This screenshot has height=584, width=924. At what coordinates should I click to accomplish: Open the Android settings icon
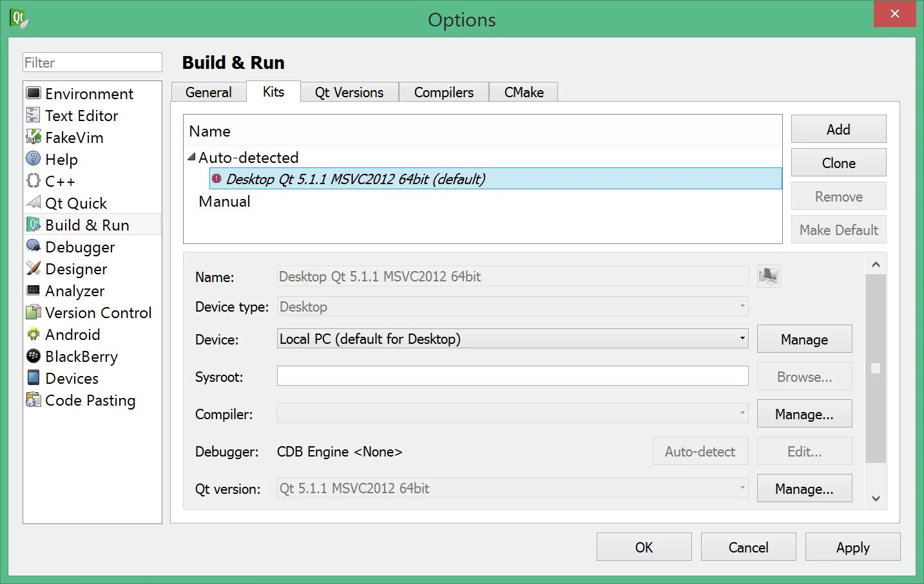(34, 334)
